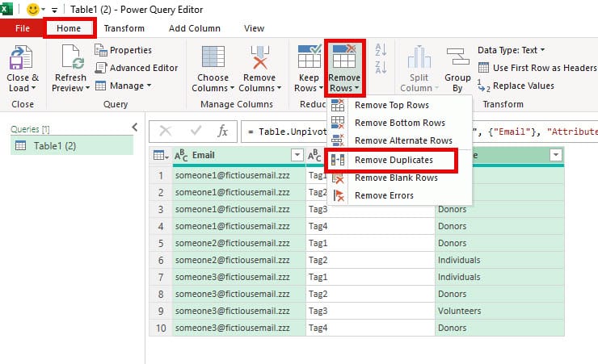Click the Tag2 cell in row 8

tap(370, 294)
